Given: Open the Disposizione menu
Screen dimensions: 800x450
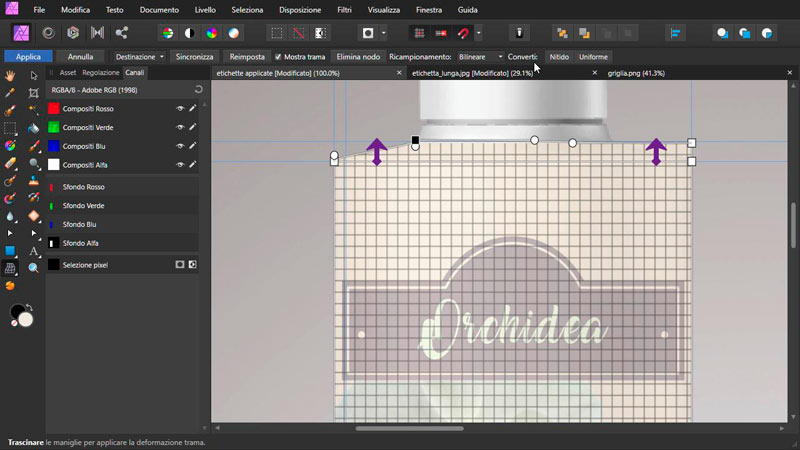Looking at the screenshot, I should tap(300, 10).
